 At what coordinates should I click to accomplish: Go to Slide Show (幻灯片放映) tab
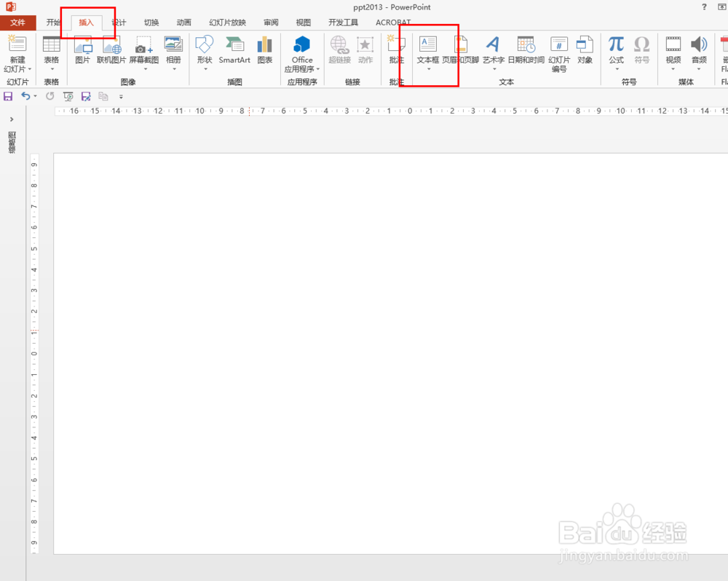(227, 23)
